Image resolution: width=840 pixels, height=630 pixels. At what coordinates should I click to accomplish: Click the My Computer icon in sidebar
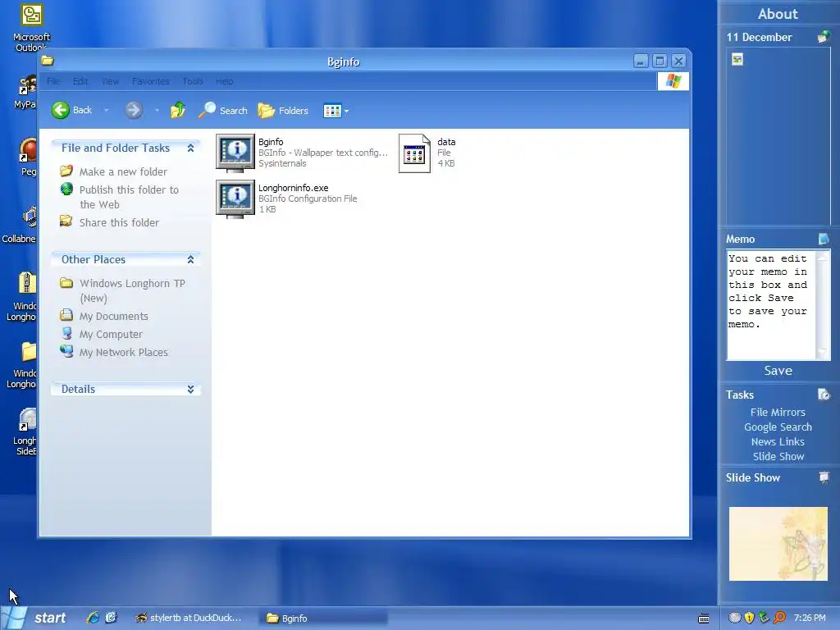pos(66,333)
